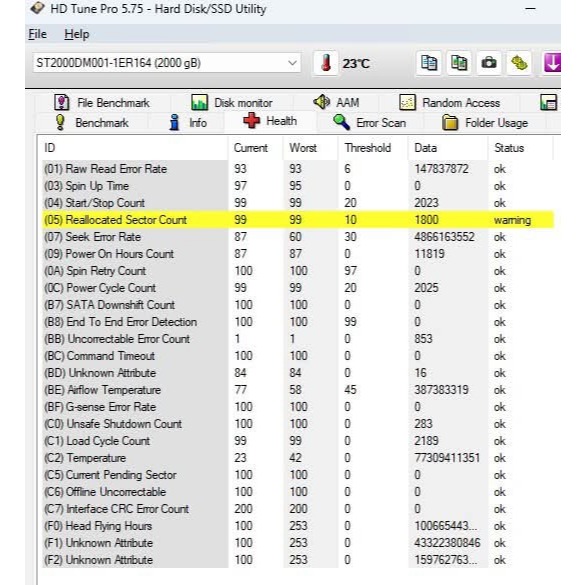This screenshot has height=585, width=585.
Task: Open the Disk monitor tab
Action: point(231,103)
